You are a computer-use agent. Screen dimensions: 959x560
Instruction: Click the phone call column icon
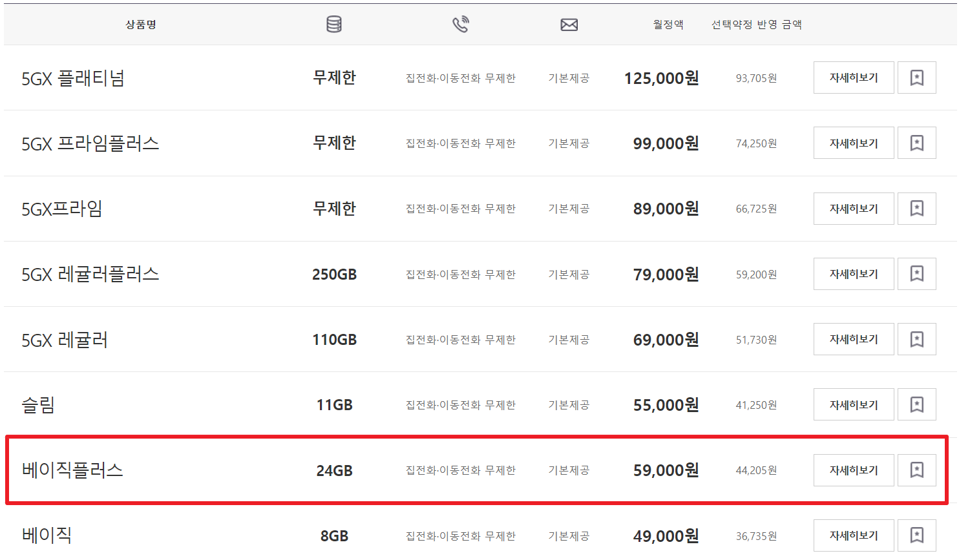coord(461,23)
